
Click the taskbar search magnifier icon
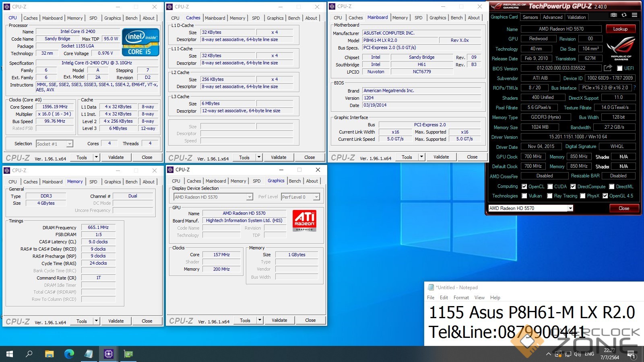pos(29,354)
